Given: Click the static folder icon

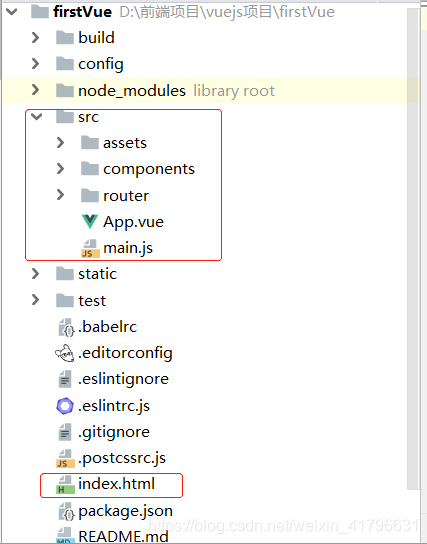Looking at the screenshot, I should point(65,274).
